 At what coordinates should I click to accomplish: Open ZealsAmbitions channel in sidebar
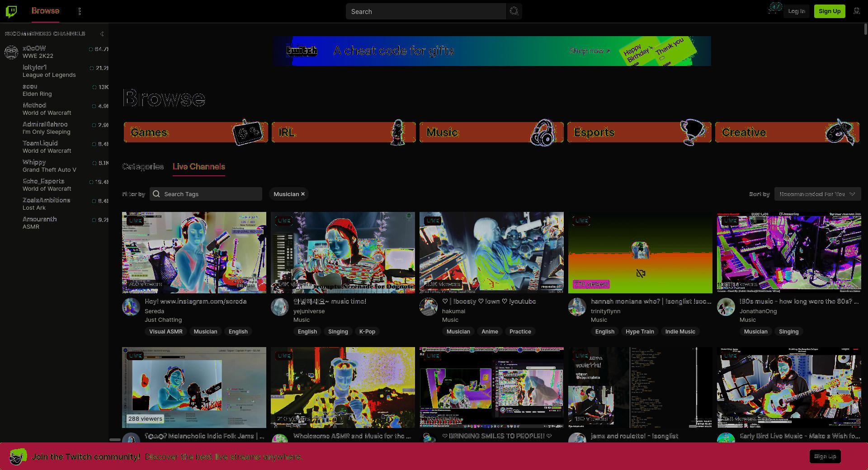point(54,204)
